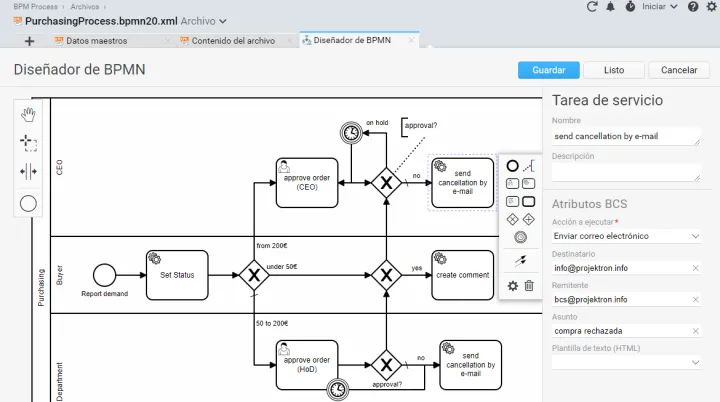Click the refresh icon in top bar
This screenshot has width=720, height=402.
(591, 7)
